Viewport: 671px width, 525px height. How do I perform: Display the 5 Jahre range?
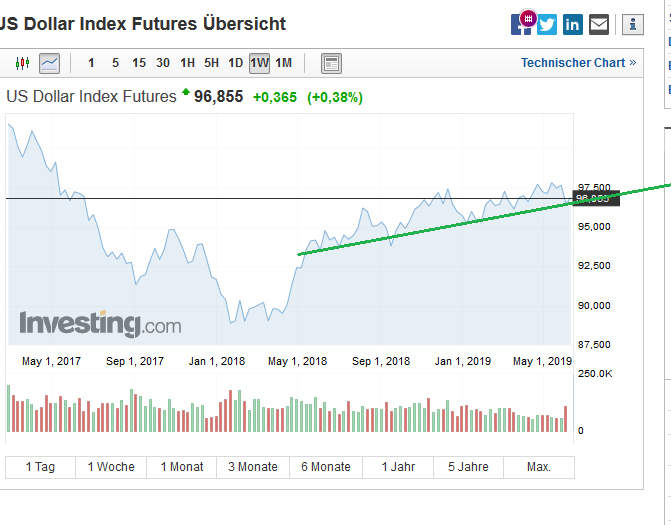tap(468, 467)
